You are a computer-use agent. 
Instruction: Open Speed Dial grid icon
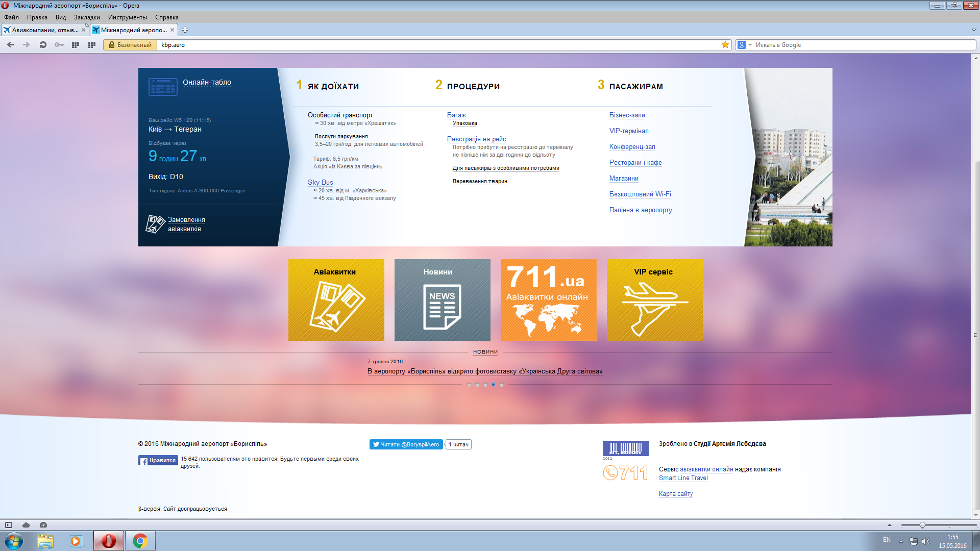[76, 45]
